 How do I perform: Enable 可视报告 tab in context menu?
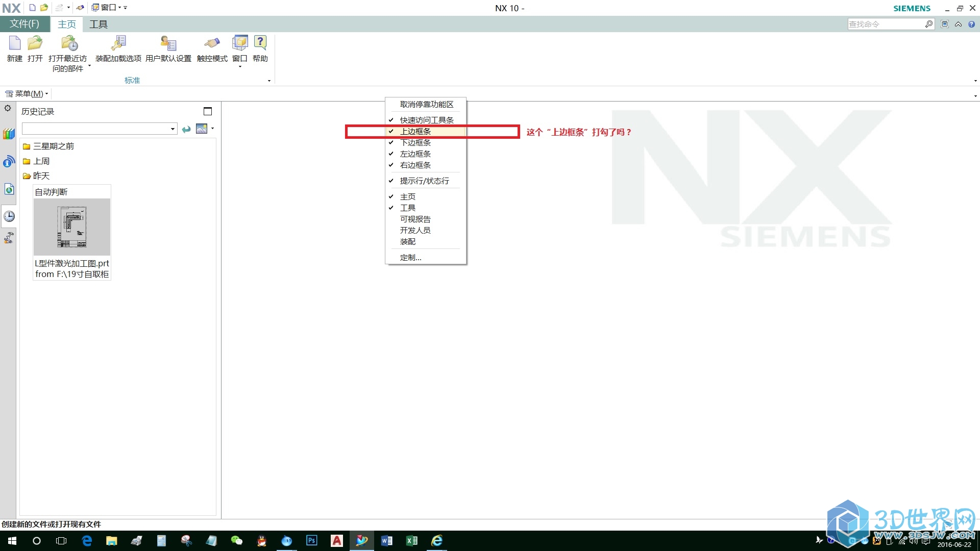coord(426,219)
